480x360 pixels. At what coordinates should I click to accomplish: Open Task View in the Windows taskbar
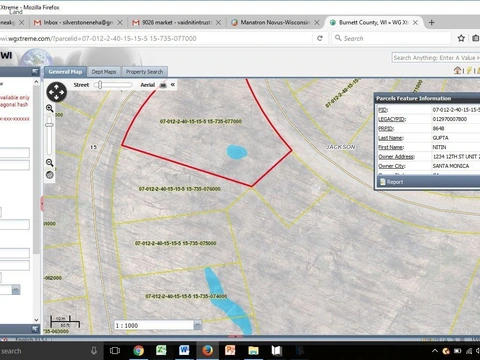coord(115,351)
